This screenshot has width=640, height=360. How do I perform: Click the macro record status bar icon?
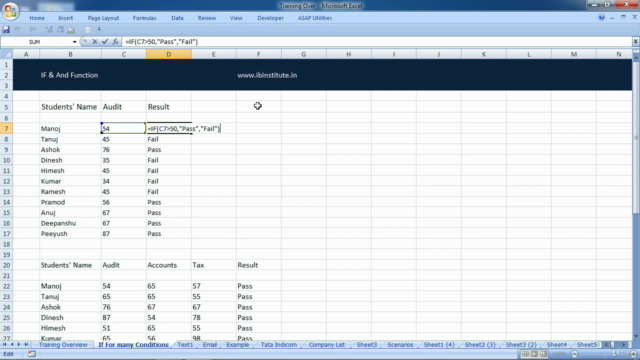click(x=32, y=354)
